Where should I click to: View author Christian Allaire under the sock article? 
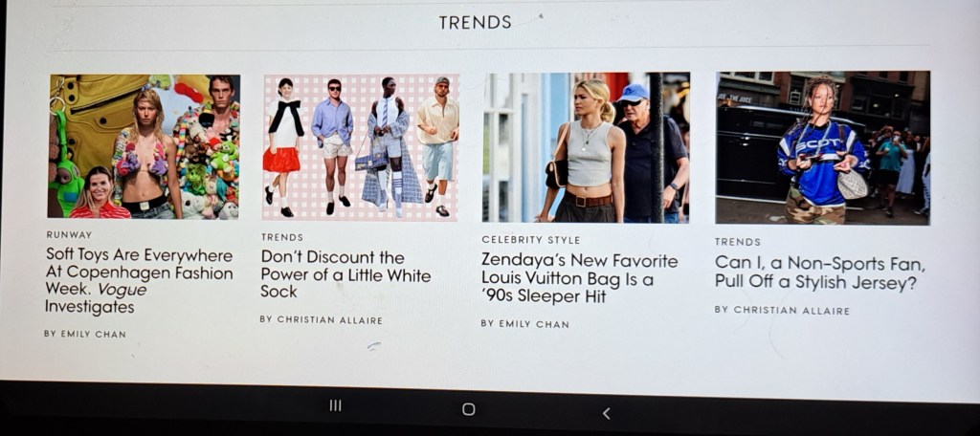[x=322, y=319]
